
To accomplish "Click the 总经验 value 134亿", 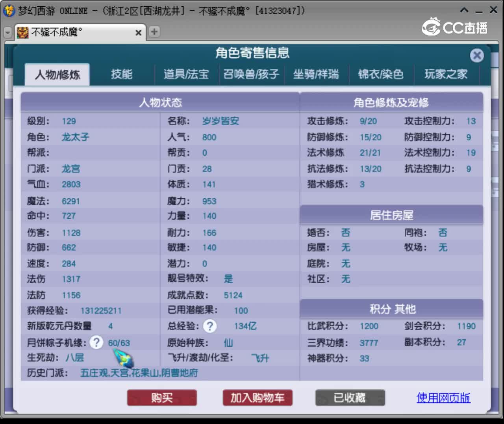I will pos(245,326).
